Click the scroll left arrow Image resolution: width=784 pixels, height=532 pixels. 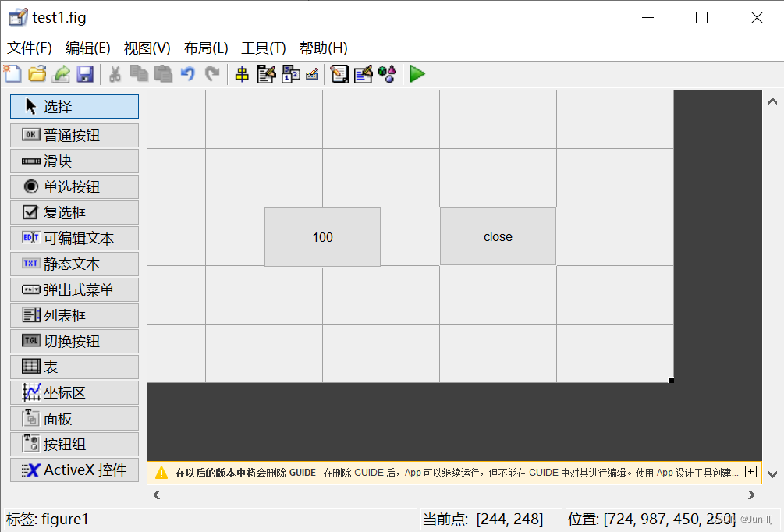(x=157, y=495)
